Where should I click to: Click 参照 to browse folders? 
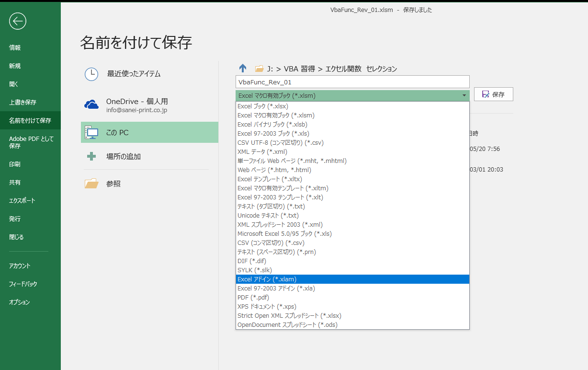point(149,183)
